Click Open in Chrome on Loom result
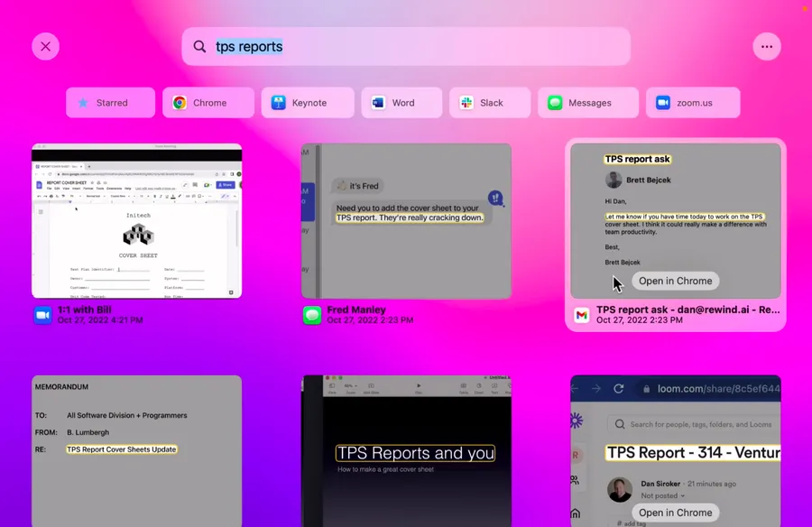 tap(675, 513)
